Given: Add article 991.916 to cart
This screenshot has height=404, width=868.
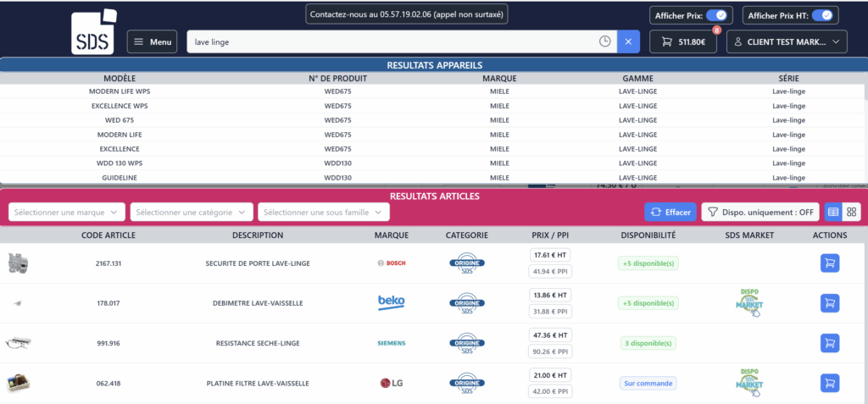Looking at the screenshot, I should coord(830,343).
